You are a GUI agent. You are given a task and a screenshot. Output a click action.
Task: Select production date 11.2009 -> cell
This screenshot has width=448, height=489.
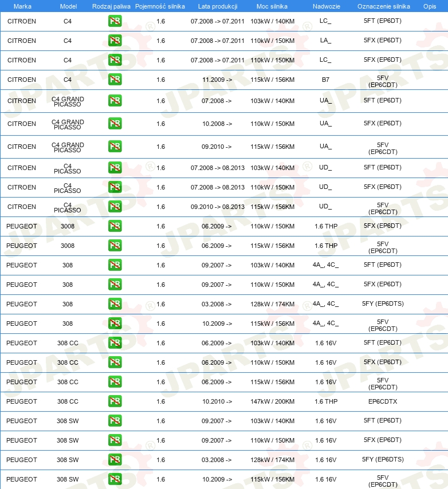[217, 80]
